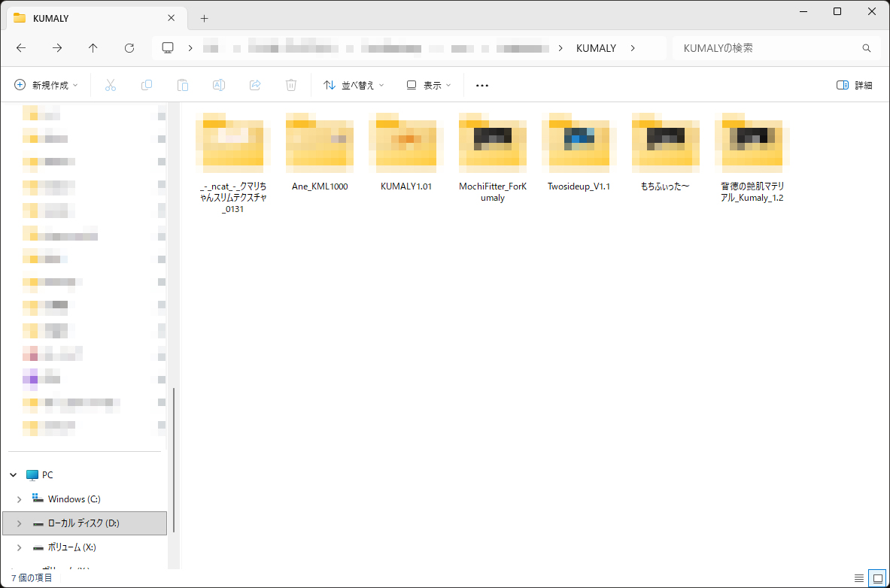Open the 並べ替え sort dropdown
Viewport: 890px width, 588px height.
click(354, 85)
